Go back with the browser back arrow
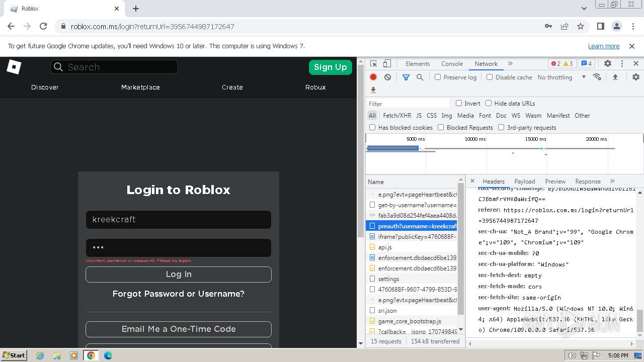The image size is (644, 362). pos(11,26)
